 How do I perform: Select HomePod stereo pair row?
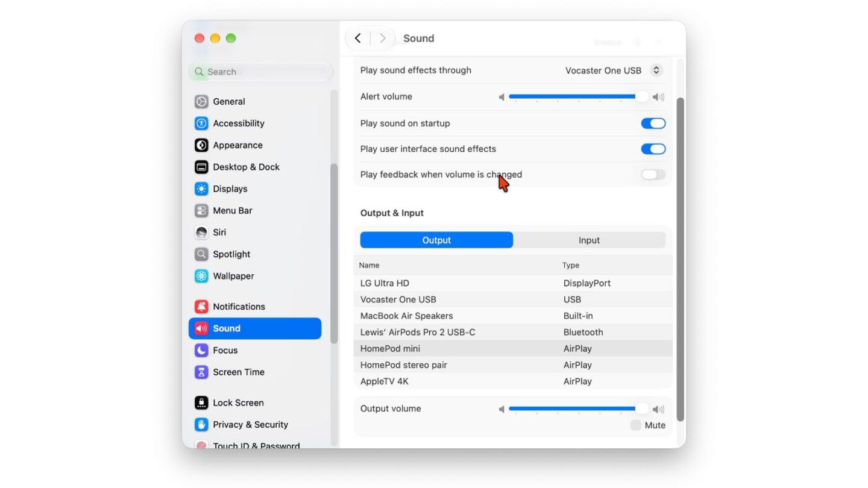[x=513, y=364]
